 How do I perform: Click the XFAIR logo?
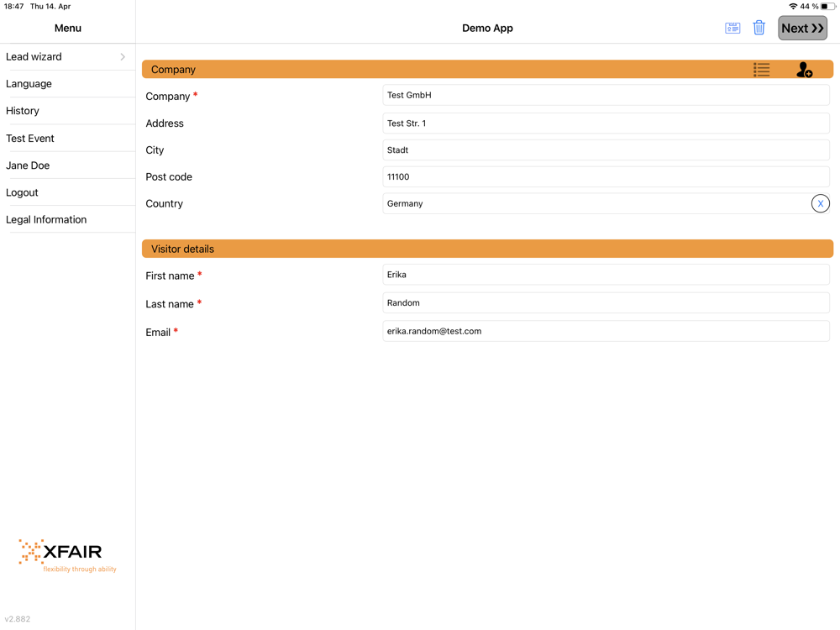67,555
